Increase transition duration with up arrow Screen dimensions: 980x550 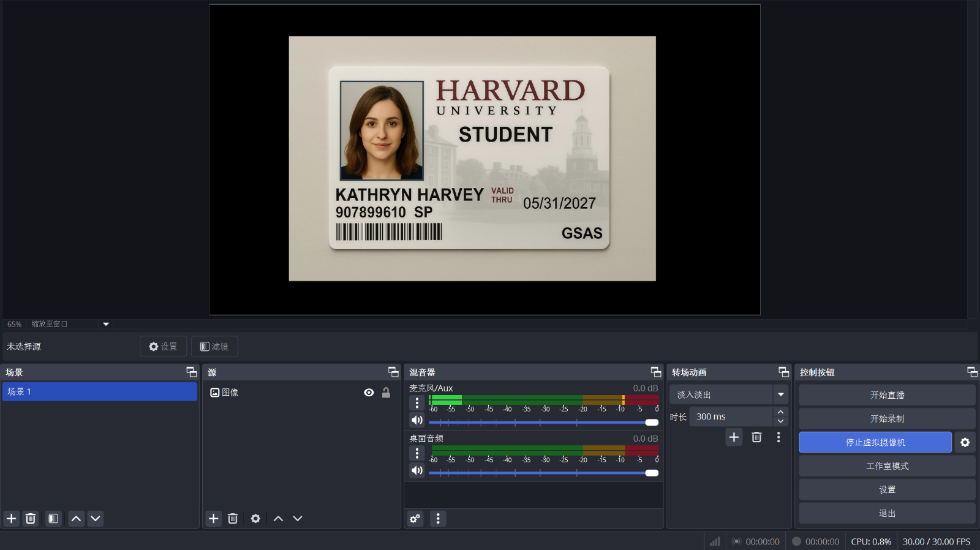[x=780, y=412]
